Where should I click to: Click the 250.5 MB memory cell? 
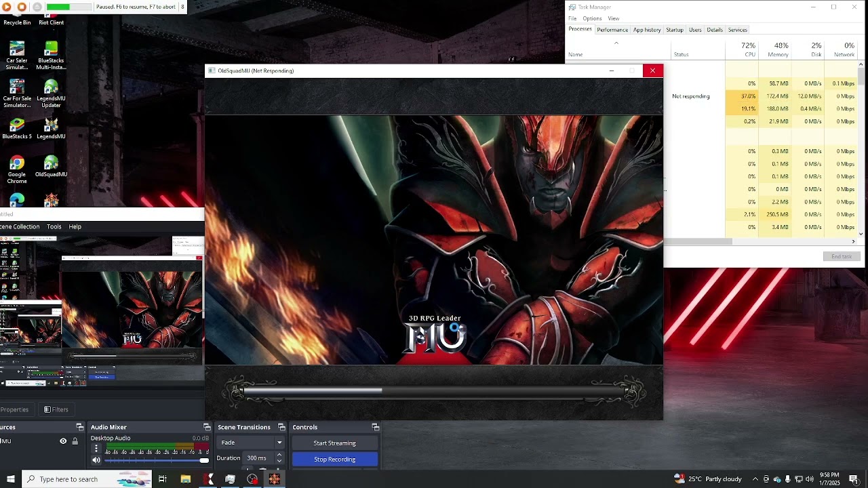775,214
